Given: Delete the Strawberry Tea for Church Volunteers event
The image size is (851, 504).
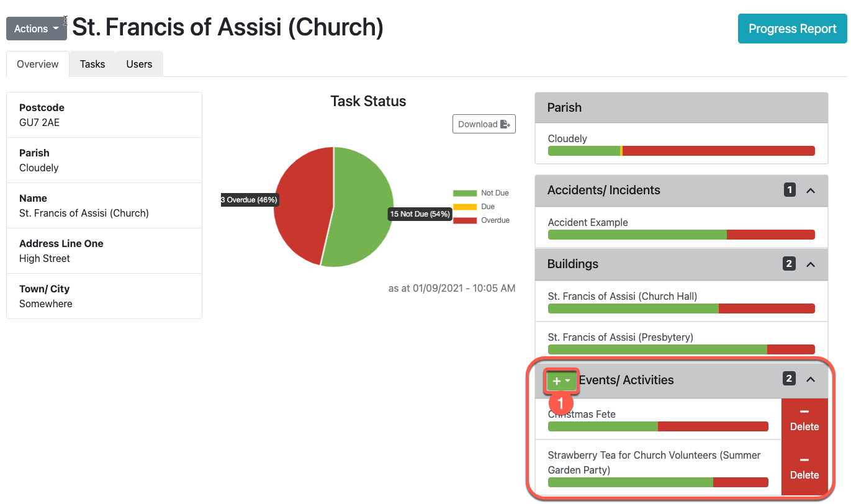Looking at the screenshot, I should [x=804, y=468].
